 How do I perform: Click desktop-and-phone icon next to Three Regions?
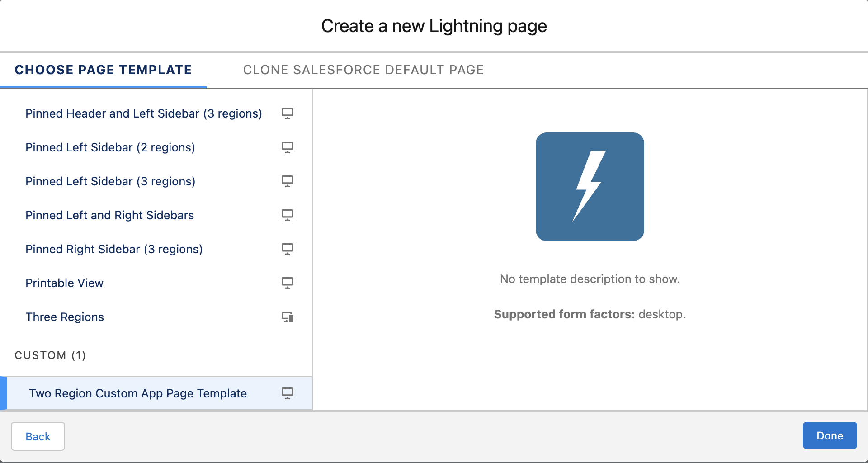[x=288, y=317]
